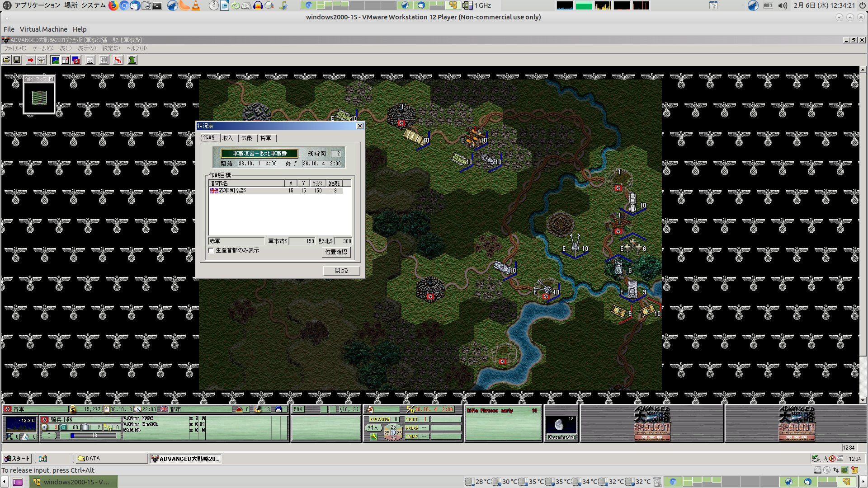
Task: Click the green general bust icon
Action: pyautogui.click(x=132, y=60)
